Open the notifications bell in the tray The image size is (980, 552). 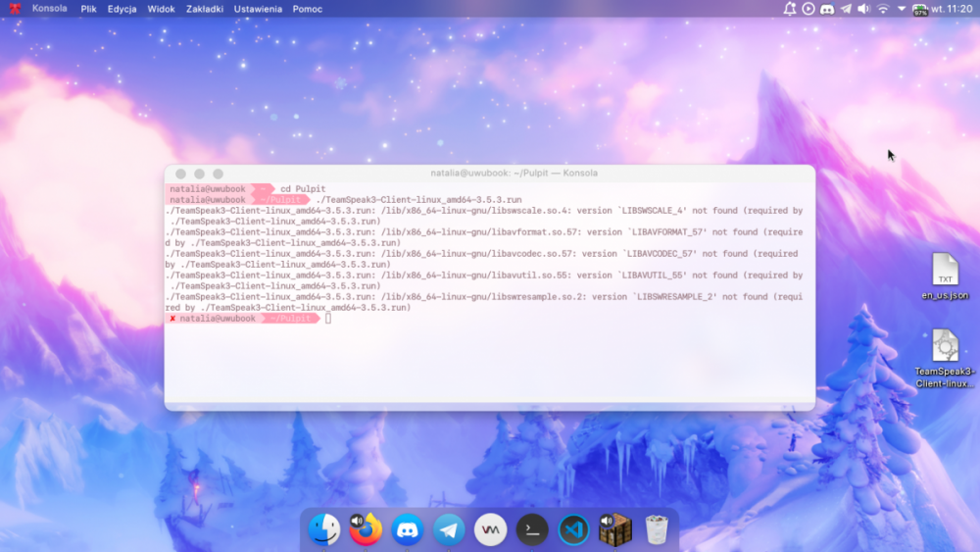pos(790,9)
